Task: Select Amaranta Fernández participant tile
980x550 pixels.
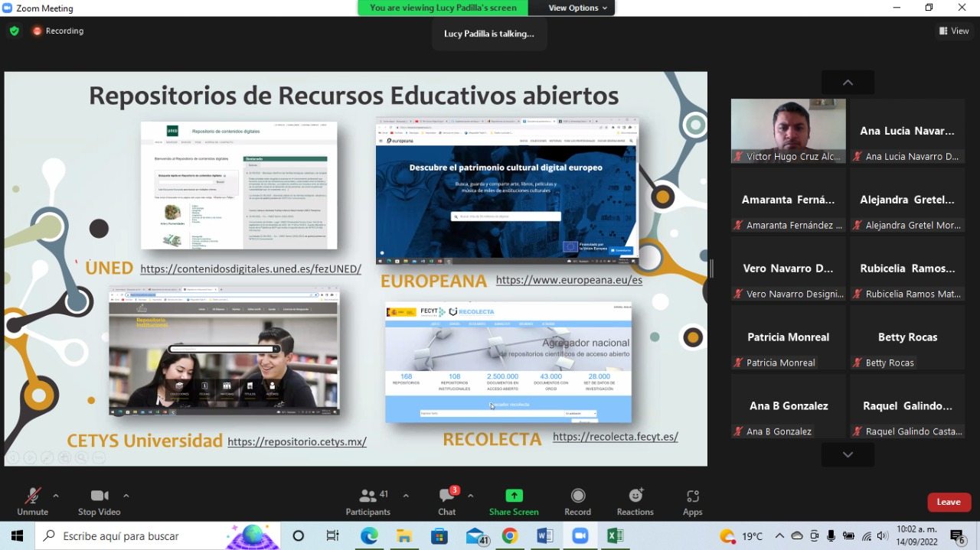Action: click(788, 200)
